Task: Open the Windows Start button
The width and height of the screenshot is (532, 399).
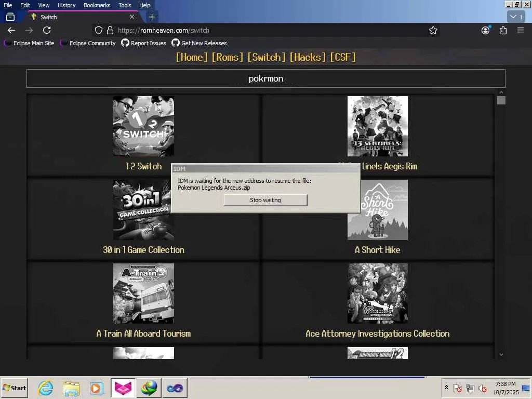Action: [x=14, y=388]
